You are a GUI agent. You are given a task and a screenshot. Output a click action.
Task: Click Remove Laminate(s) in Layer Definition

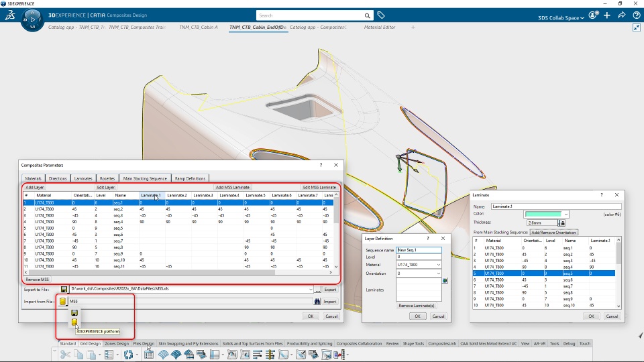[x=417, y=306]
